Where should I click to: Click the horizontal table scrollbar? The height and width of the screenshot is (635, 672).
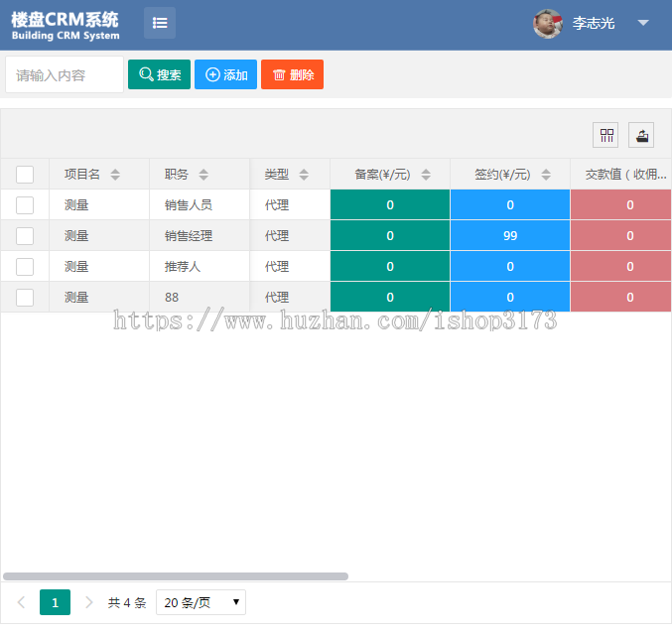(x=176, y=575)
